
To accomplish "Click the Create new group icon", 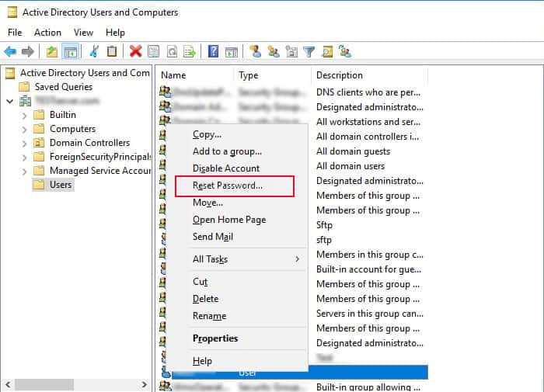I will pos(274,52).
